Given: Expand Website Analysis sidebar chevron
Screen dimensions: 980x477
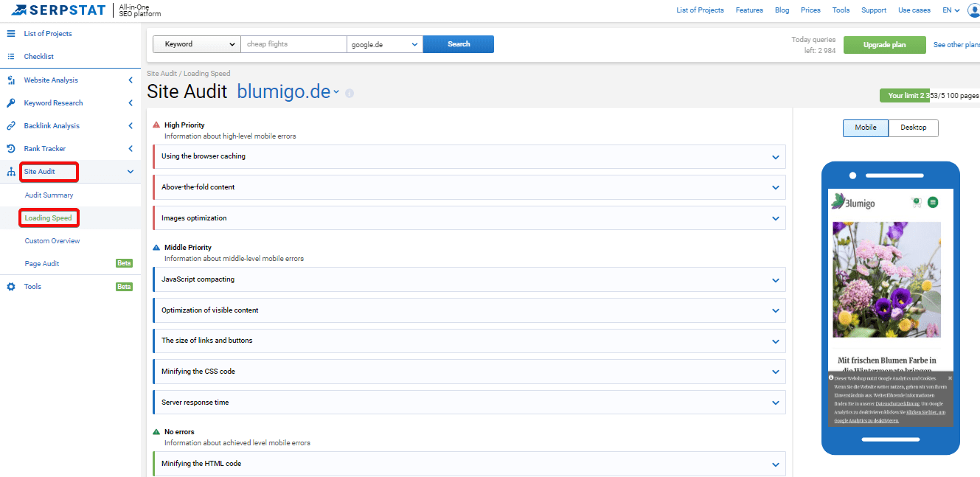Looking at the screenshot, I should [131, 80].
